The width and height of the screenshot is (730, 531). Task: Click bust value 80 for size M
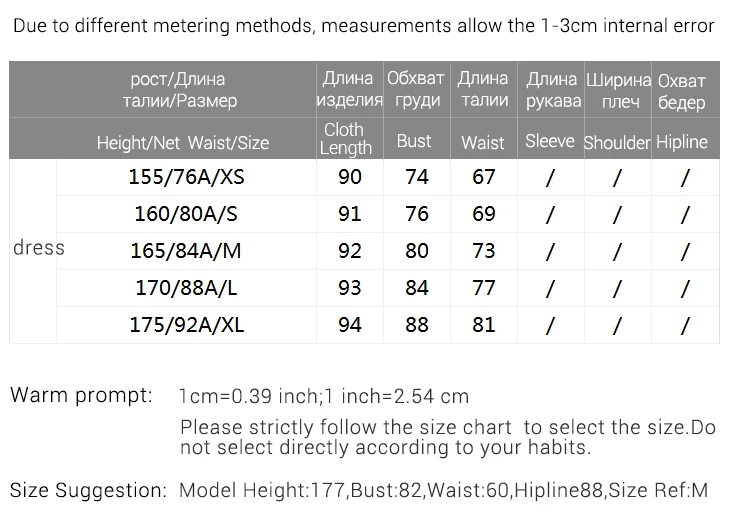pyautogui.click(x=417, y=251)
